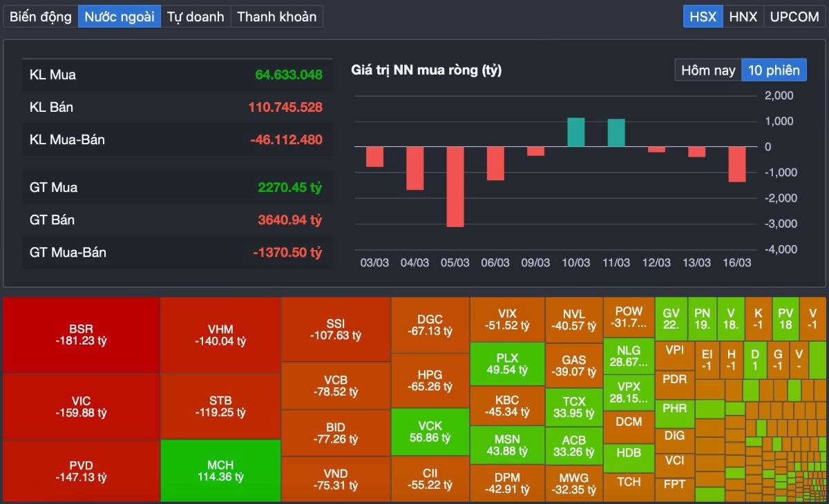
Task: Click the VPI tile
Action: [674, 354]
